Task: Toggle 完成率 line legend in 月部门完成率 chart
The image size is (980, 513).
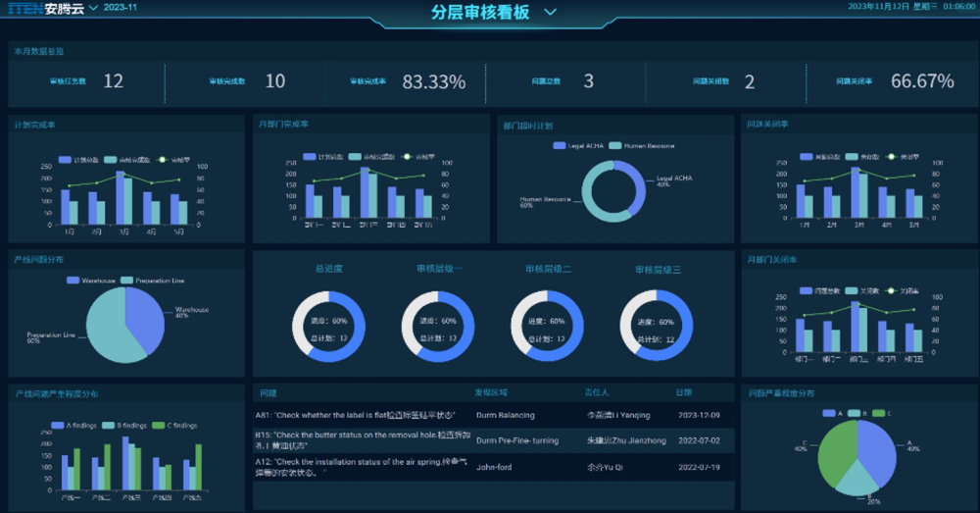Action: [x=417, y=156]
